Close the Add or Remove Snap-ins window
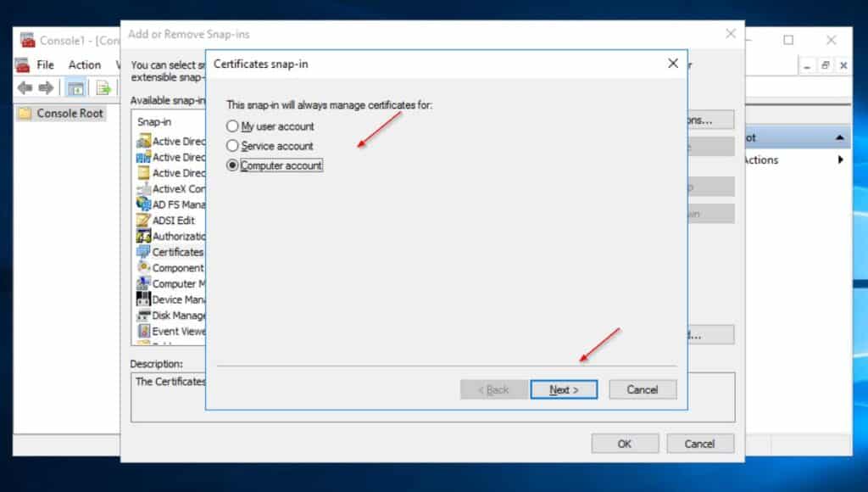This screenshot has width=868, height=492. point(731,34)
